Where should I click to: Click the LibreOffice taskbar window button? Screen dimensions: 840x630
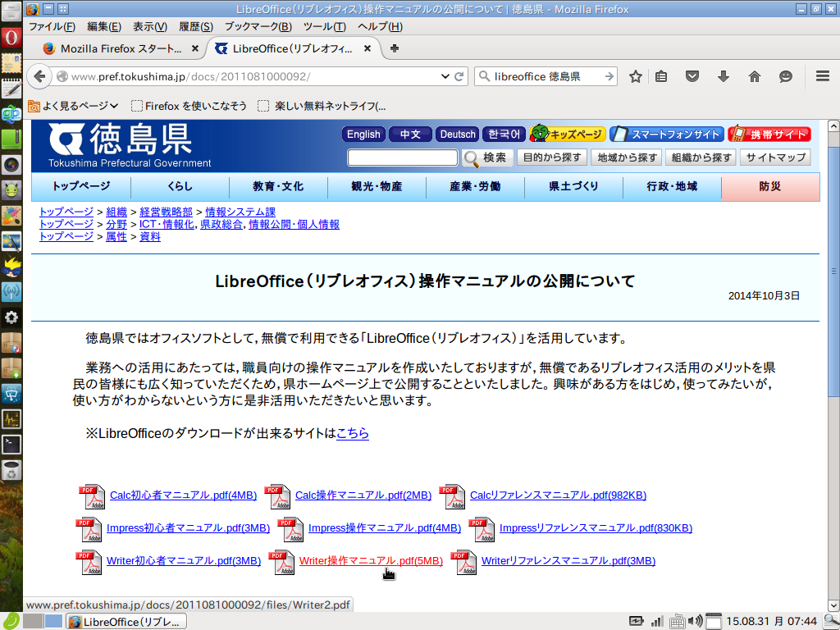126,622
